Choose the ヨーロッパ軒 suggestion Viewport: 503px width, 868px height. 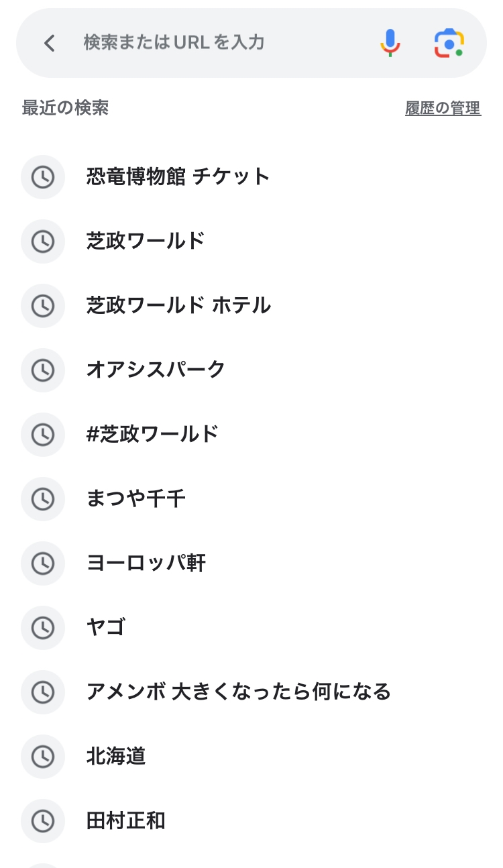146,563
